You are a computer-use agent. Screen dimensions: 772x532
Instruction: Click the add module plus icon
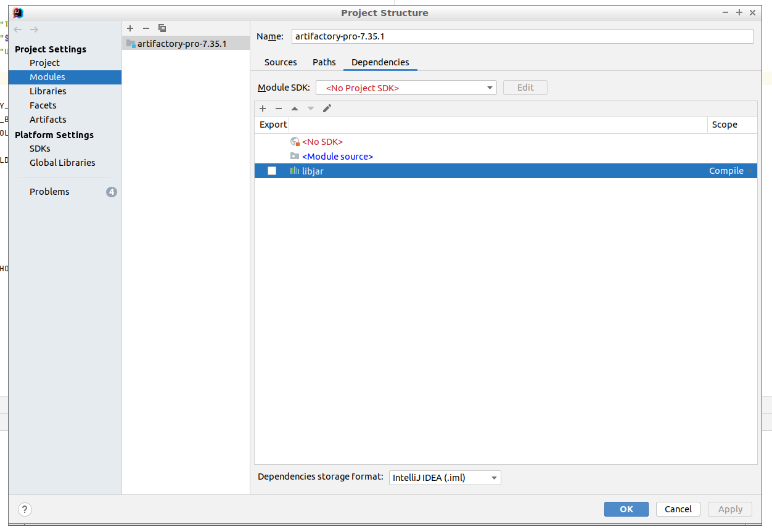(130, 28)
